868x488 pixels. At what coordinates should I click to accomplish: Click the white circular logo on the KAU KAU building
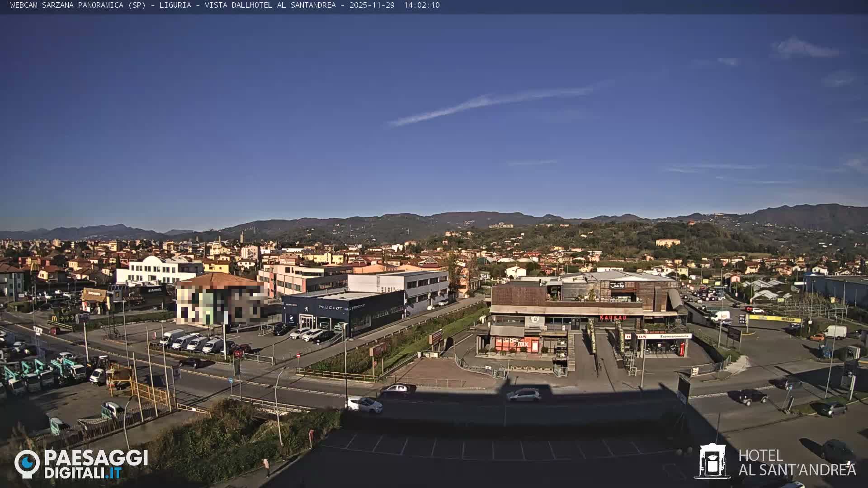point(534,320)
